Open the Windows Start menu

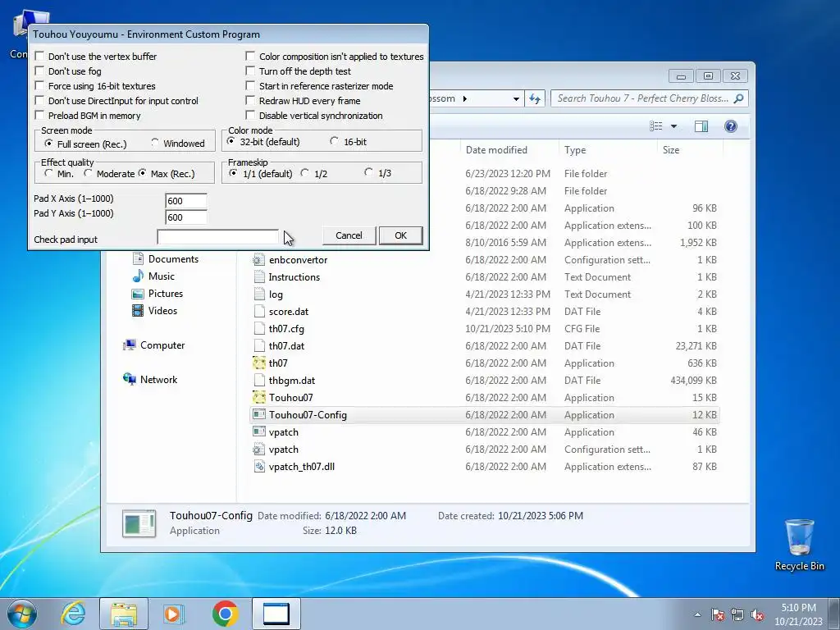click(22, 614)
